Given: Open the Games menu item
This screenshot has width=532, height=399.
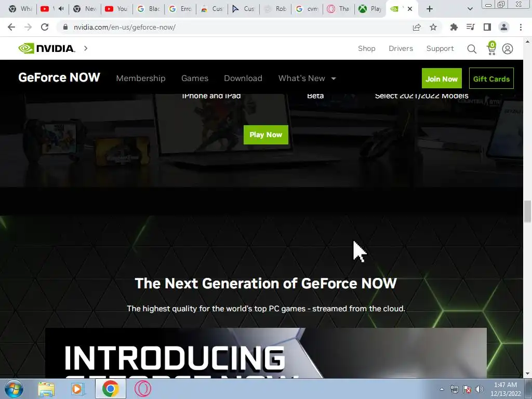Looking at the screenshot, I should [195, 78].
